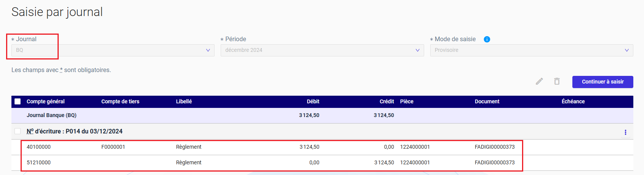Open the Journal BQ dropdown
Image resolution: width=644 pixels, height=175 pixels.
[113, 50]
